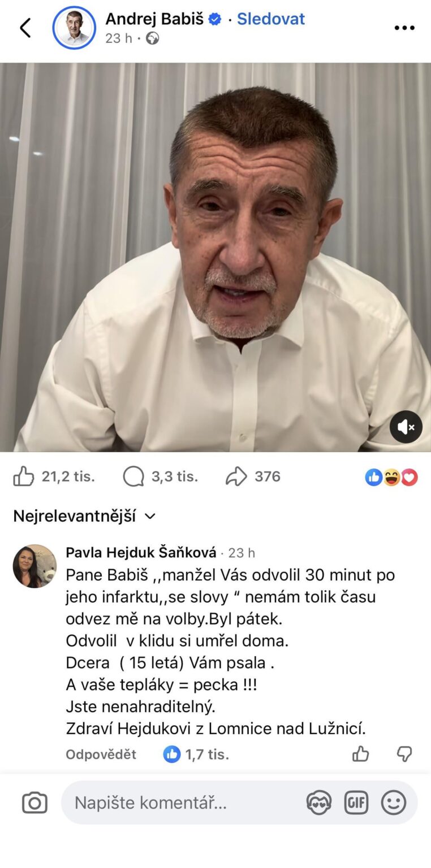Open the emoji smiley picker
Image resolution: width=431 pixels, height=868 pixels.
pyautogui.click(x=393, y=803)
